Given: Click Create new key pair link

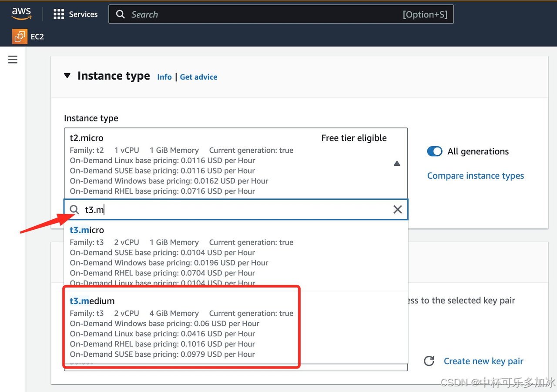Looking at the screenshot, I should point(483,361).
